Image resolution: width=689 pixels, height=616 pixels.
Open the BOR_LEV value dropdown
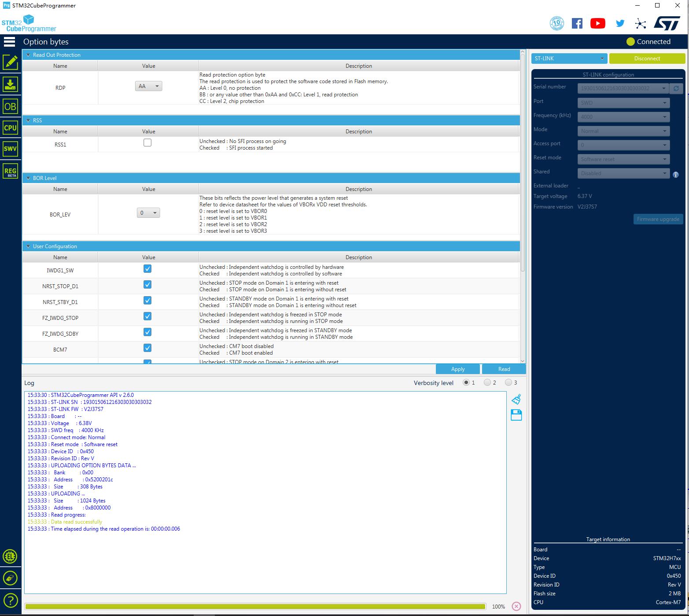pyautogui.click(x=148, y=213)
